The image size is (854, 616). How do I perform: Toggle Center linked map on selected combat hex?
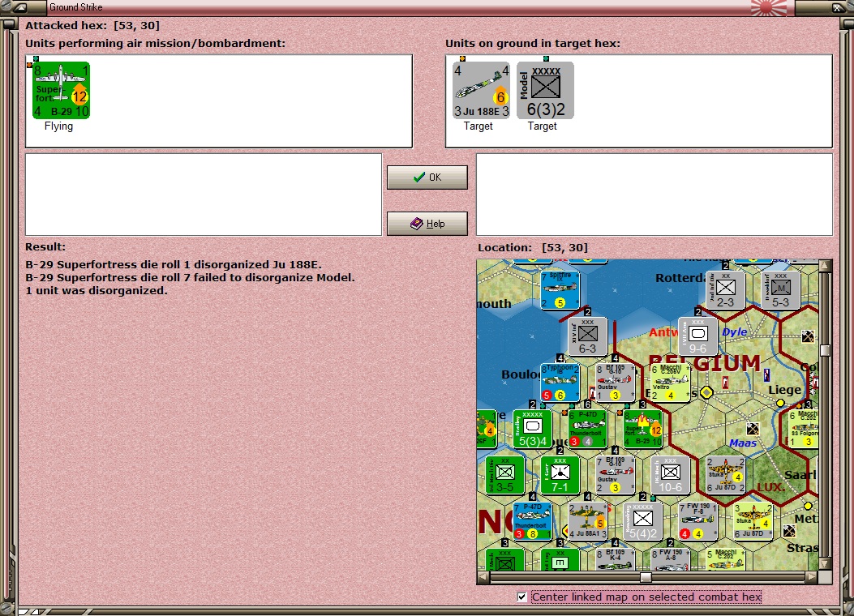pyautogui.click(x=521, y=597)
